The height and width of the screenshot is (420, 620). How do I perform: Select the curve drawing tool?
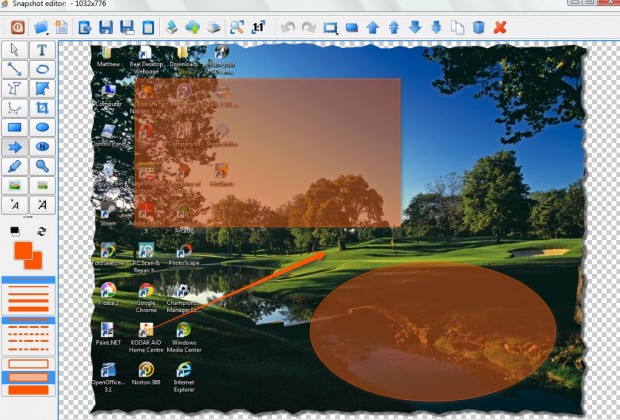(x=15, y=108)
